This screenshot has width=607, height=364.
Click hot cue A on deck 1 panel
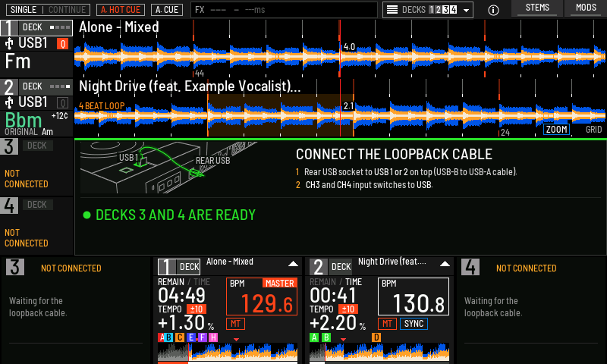point(161,337)
